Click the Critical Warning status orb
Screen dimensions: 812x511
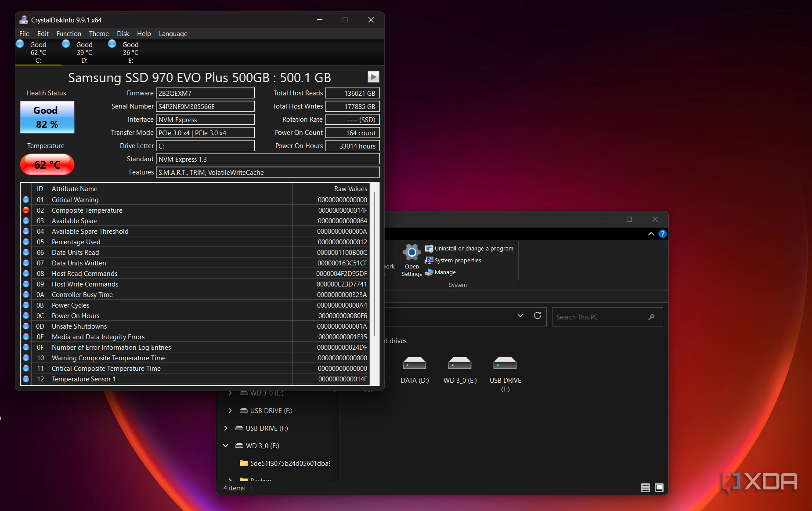pyautogui.click(x=26, y=199)
